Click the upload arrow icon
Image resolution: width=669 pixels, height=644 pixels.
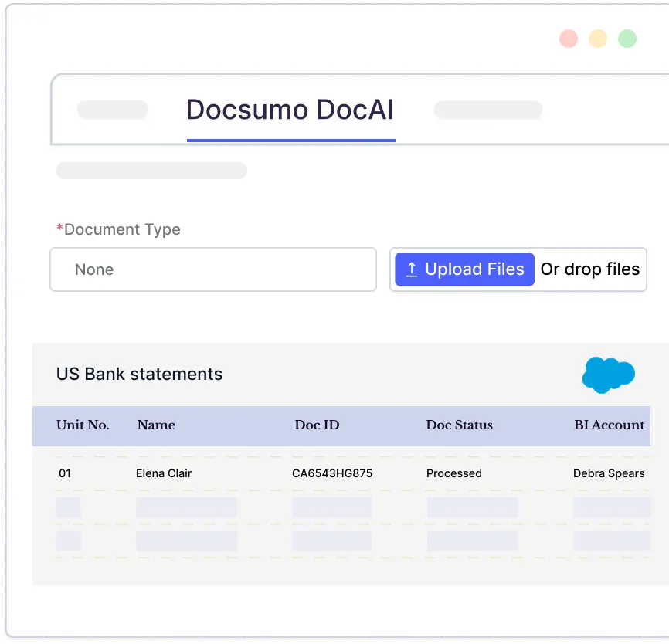411,269
